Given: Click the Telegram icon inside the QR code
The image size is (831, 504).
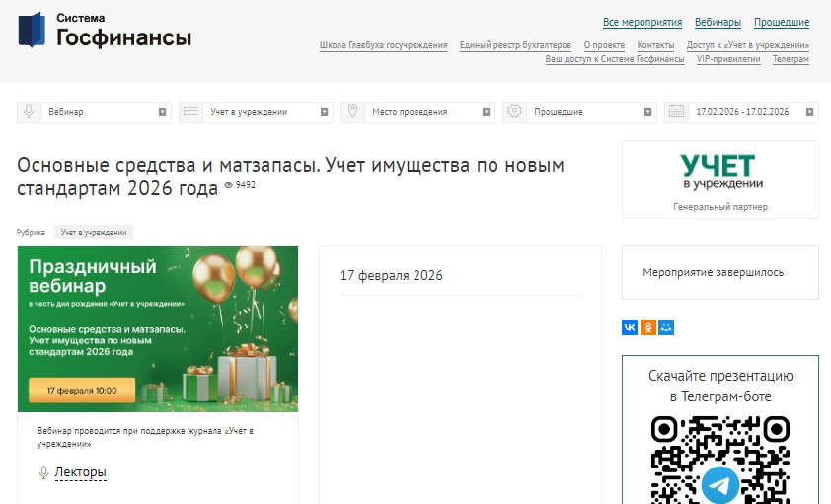Looking at the screenshot, I should click(720, 485).
